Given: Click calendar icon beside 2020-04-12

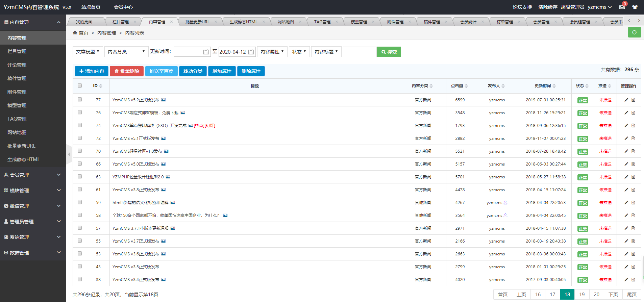Looking at the screenshot, I should pos(251,52).
